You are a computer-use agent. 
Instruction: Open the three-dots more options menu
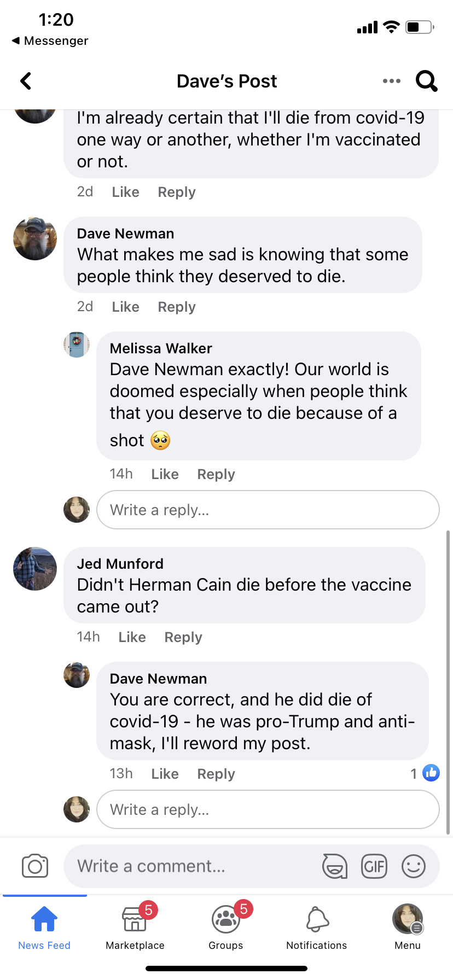(391, 81)
